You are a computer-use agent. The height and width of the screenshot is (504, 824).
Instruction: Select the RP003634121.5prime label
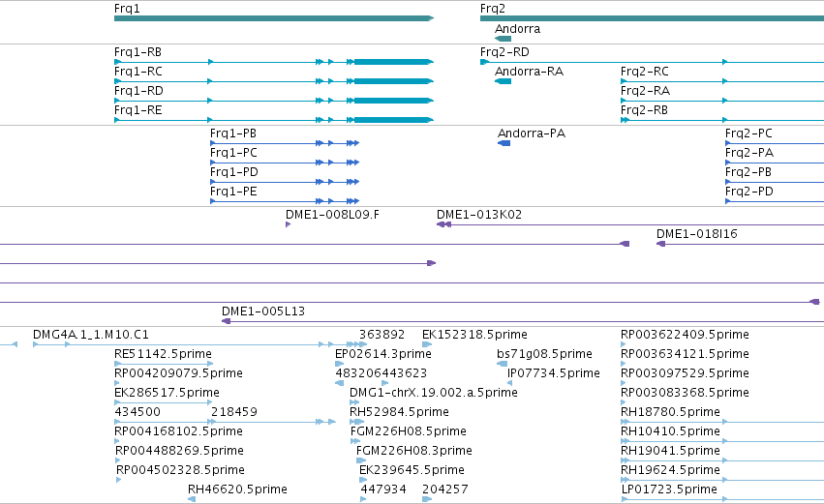coord(685,354)
